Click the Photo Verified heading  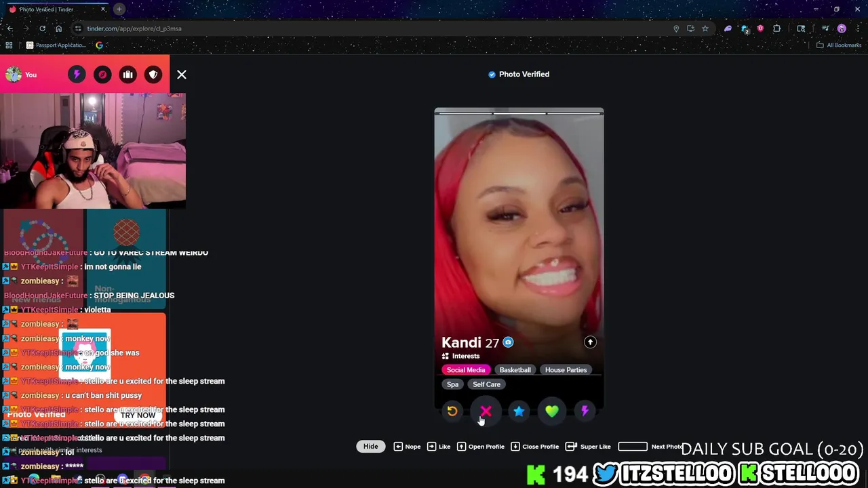point(519,75)
